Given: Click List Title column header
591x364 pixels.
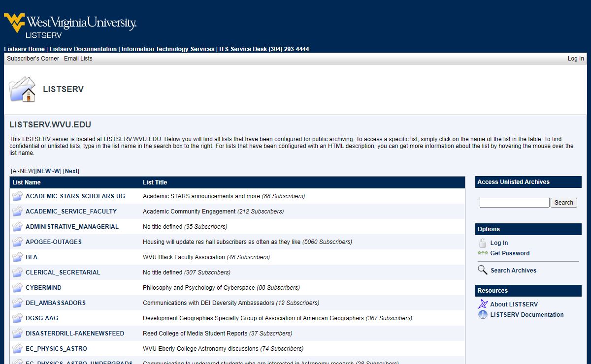Looking at the screenshot, I should 155,182.
